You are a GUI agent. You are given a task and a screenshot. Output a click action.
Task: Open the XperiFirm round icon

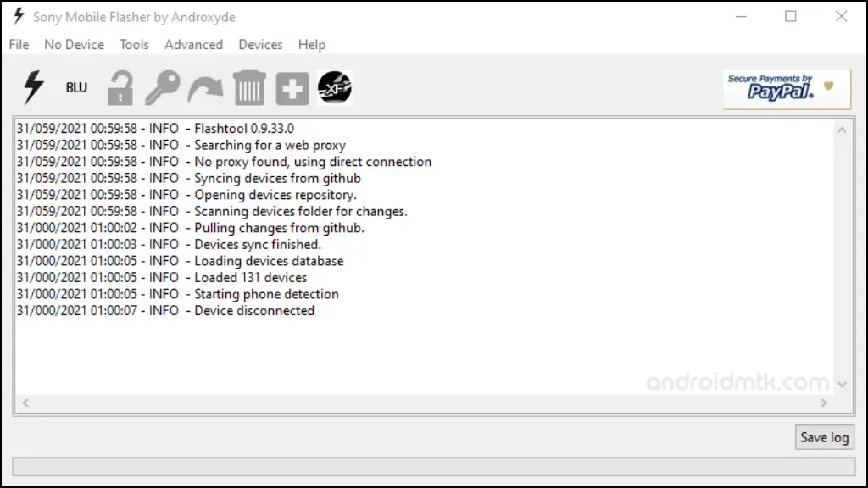point(334,87)
